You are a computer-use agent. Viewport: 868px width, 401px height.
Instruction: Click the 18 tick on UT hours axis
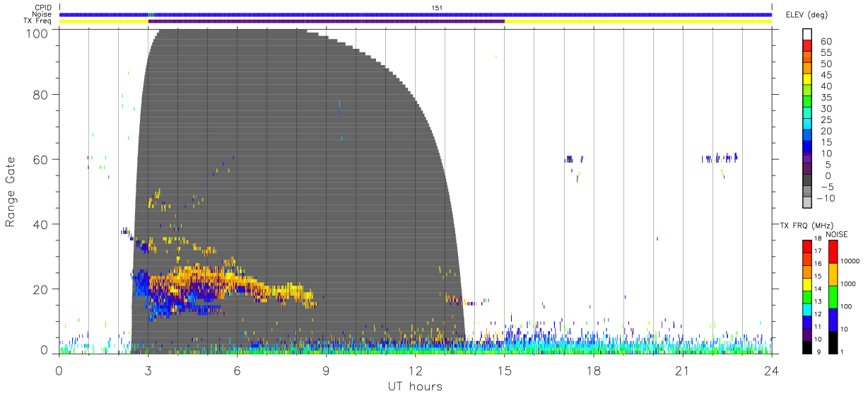pos(594,371)
